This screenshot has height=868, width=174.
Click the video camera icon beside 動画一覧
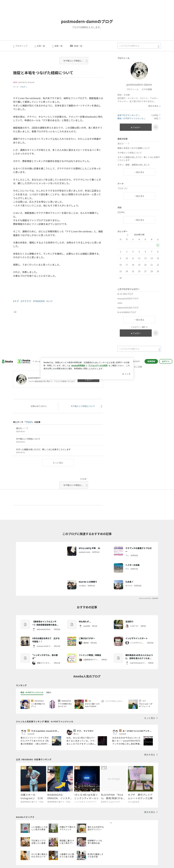pos(71,46)
